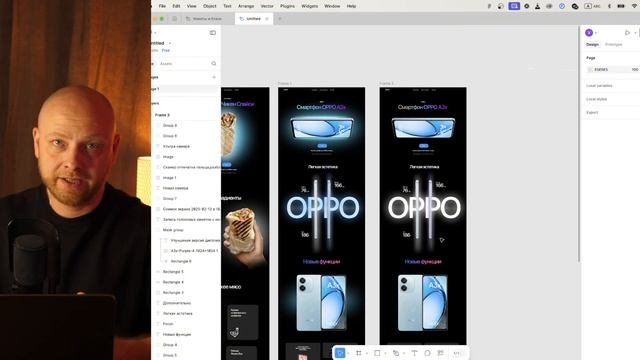Switch to the Assets tab
Image resolution: width=640 pixels, height=360 pixels.
(x=166, y=64)
